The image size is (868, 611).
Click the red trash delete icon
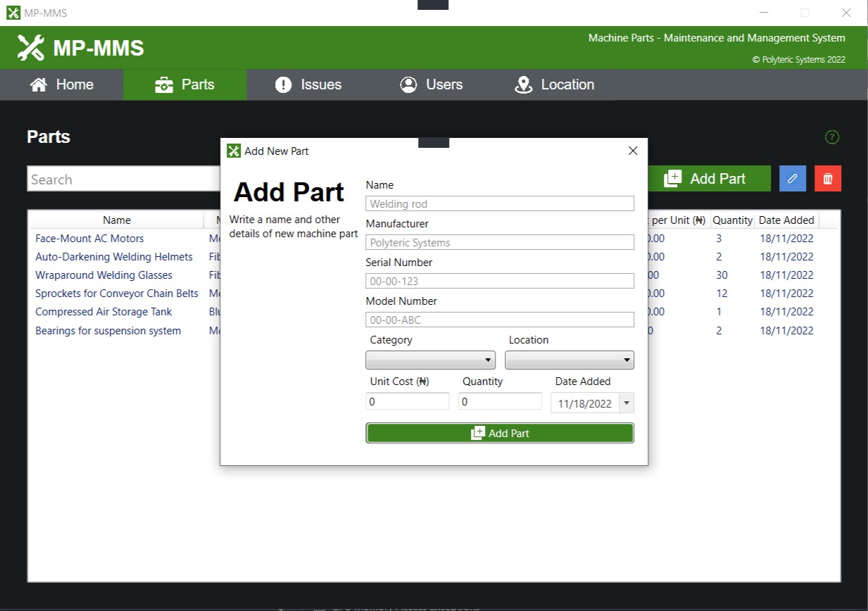click(x=827, y=178)
